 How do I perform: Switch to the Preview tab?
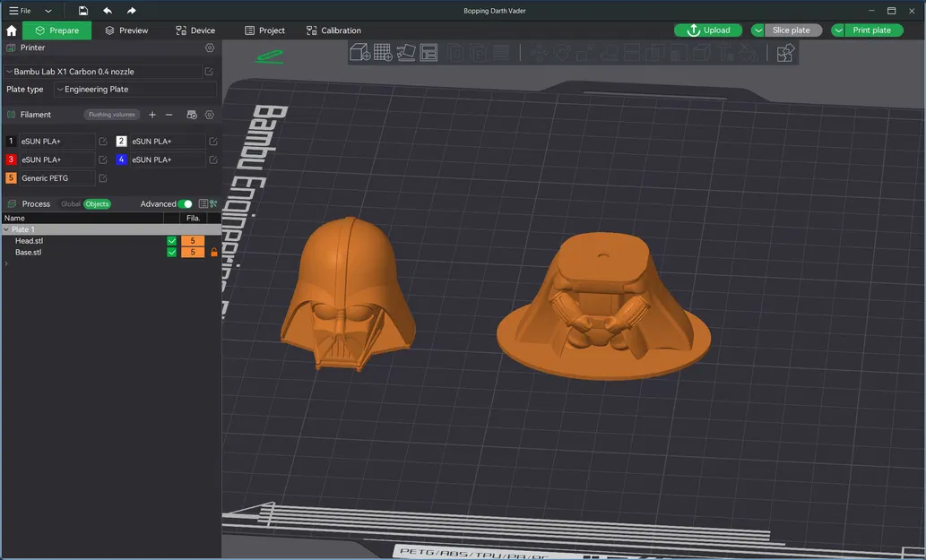pos(127,30)
